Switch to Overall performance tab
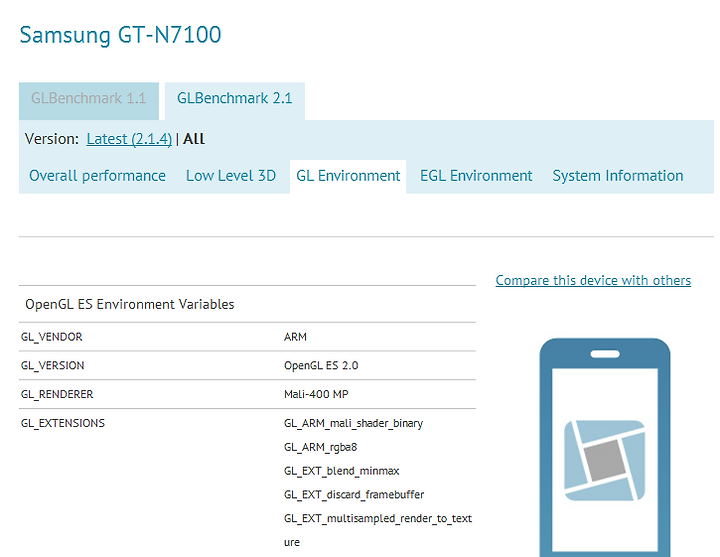The image size is (720, 557). coord(97,176)
